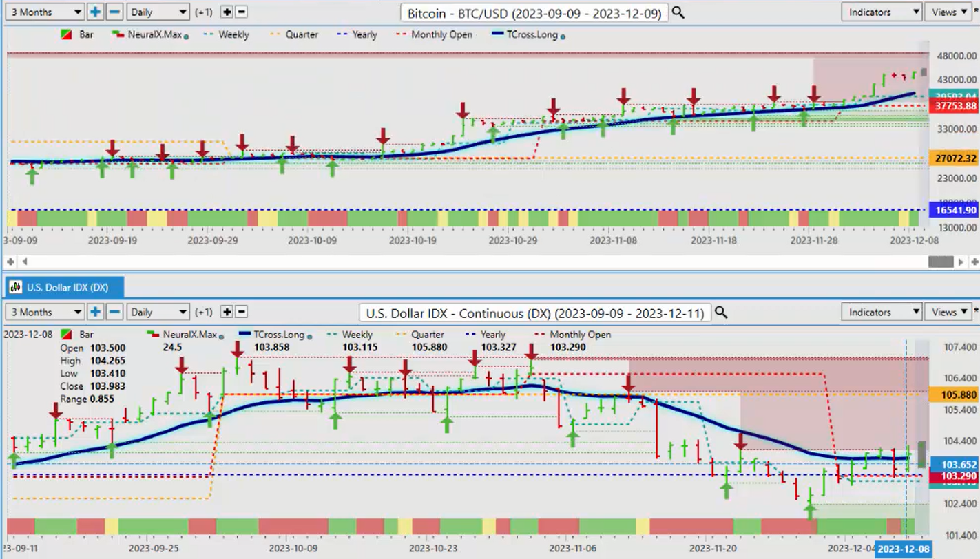Add chart pane with plus at Bitcoin scrollbar left
The image size is (980, 559).
(x=10, y=262)
